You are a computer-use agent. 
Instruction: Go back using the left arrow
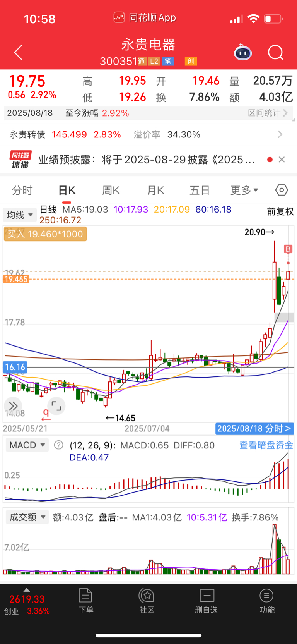[x=18, y=52]
